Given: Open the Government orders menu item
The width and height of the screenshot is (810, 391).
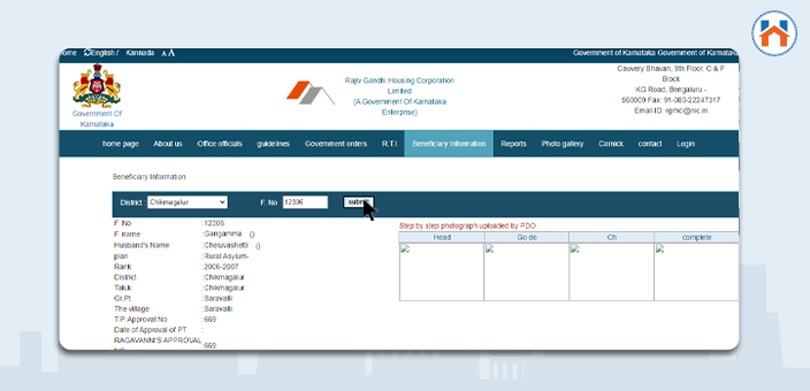Looking at the screenshot, I should coord(336,144).
